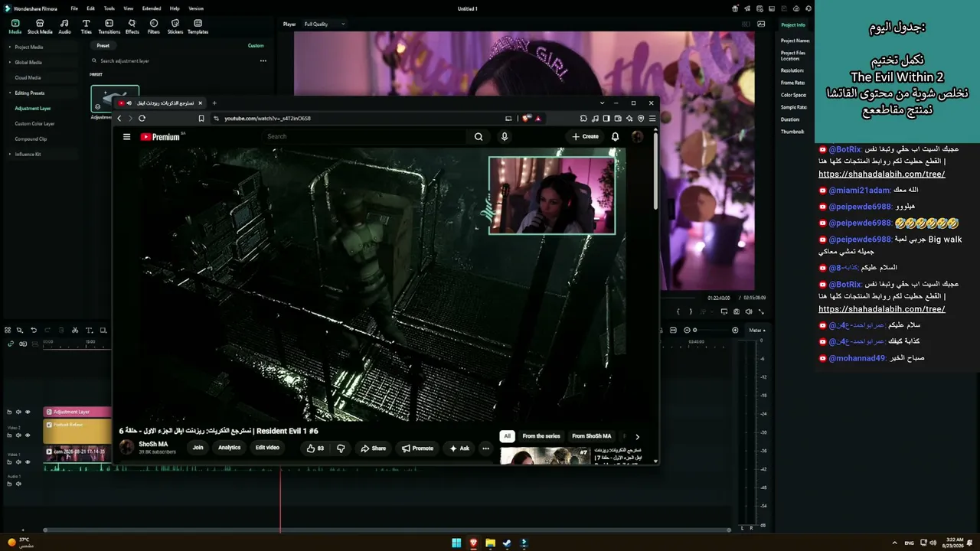Open the Stickers panel in Filmora

pos(175,27)
